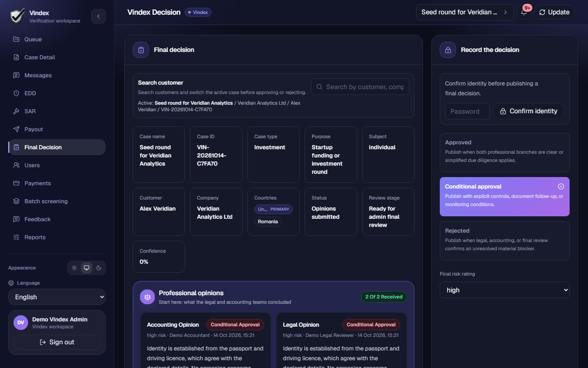Screen dimensions: 588x368
Task: Click the '2 Of 2 Received' status badge
Action: pos(384,297)
